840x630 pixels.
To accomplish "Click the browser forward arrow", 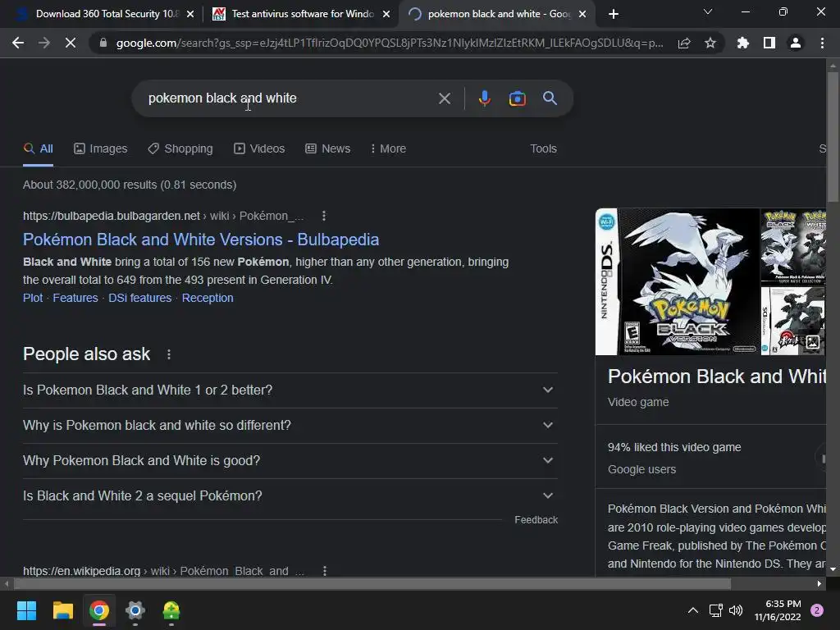I will point(44,43).
